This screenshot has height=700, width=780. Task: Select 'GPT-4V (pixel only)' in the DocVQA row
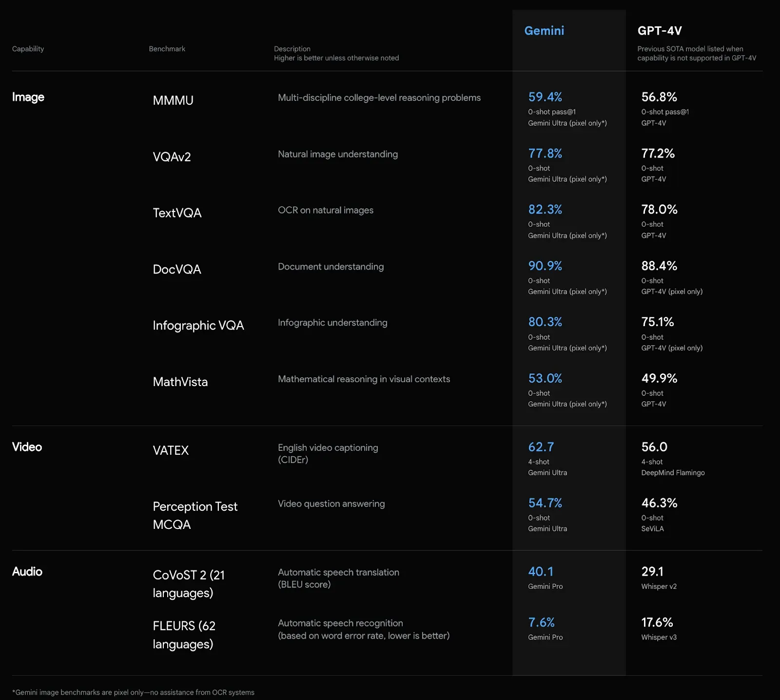tap(672, 292)
